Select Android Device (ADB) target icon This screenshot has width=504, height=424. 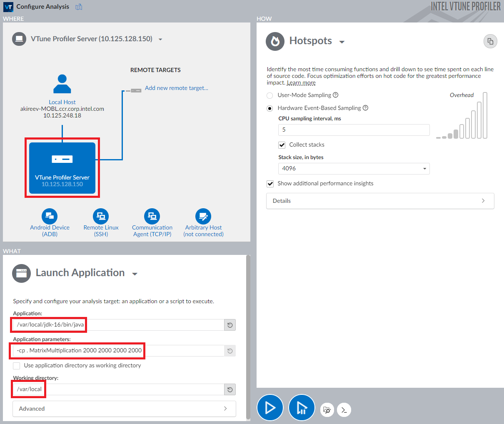click(50, 216)
